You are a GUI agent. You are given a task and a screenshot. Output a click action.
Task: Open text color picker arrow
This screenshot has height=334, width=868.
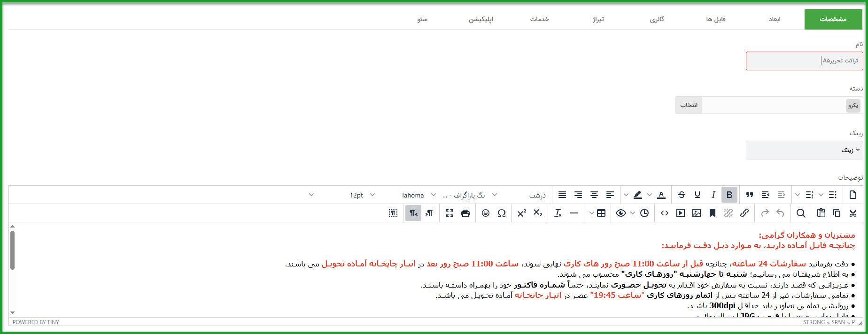point(650,195)
